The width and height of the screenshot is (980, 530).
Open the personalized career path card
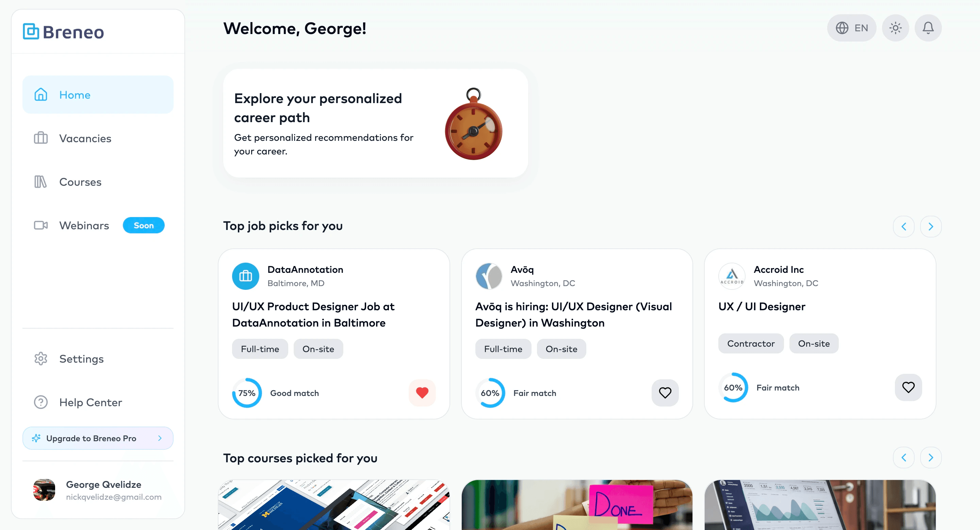[375, 123]
